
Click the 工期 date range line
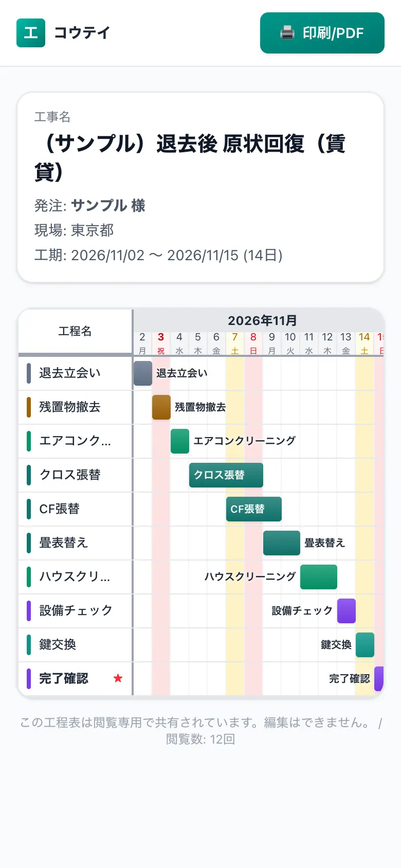click(x=158, y=255)
